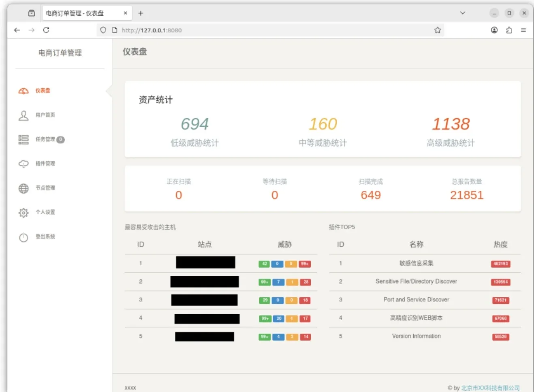Open the browser hamburger menu
The height and width of the screenshot is (392, 534).
pos(523,30)
